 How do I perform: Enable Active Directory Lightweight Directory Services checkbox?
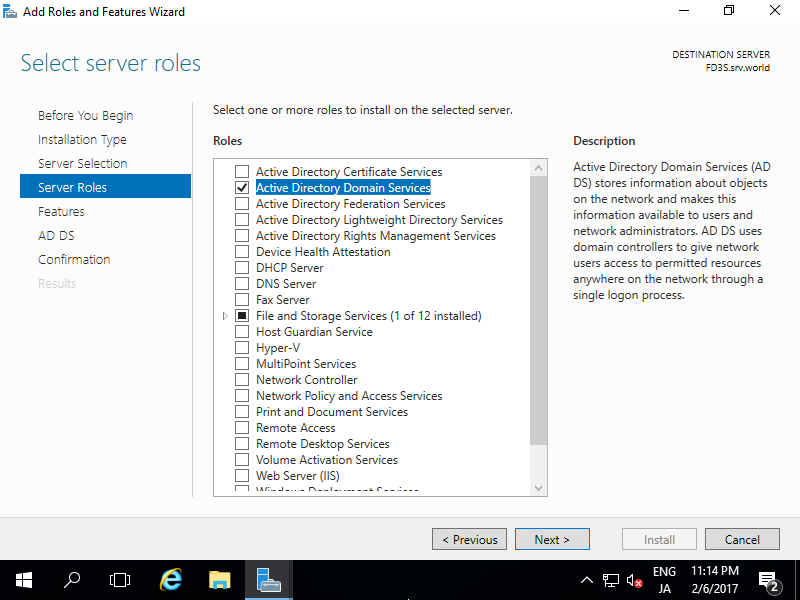[x=242, y=219]
